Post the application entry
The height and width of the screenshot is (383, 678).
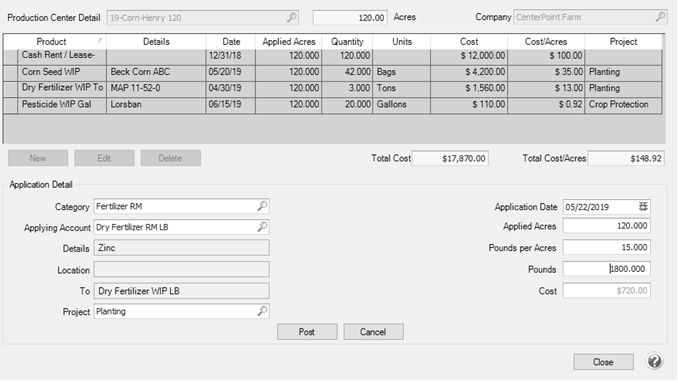(x=307, y=332)
